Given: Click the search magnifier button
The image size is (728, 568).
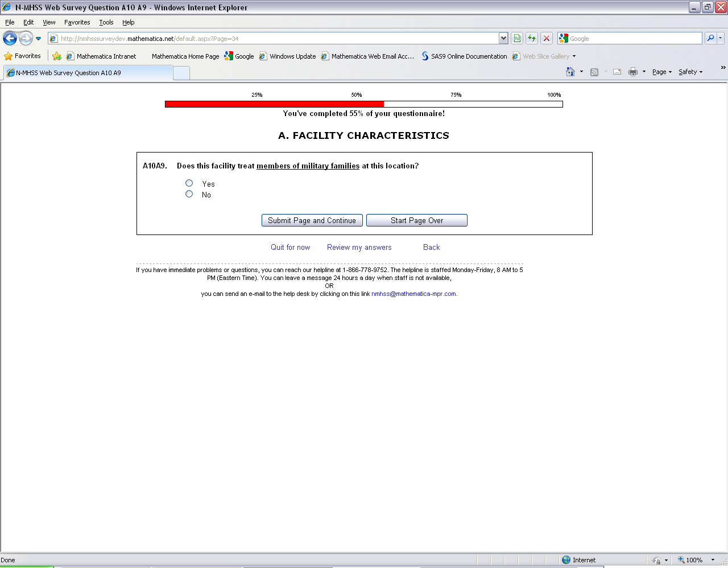Looking at the screenshot, I should click(x=710, y=38).
